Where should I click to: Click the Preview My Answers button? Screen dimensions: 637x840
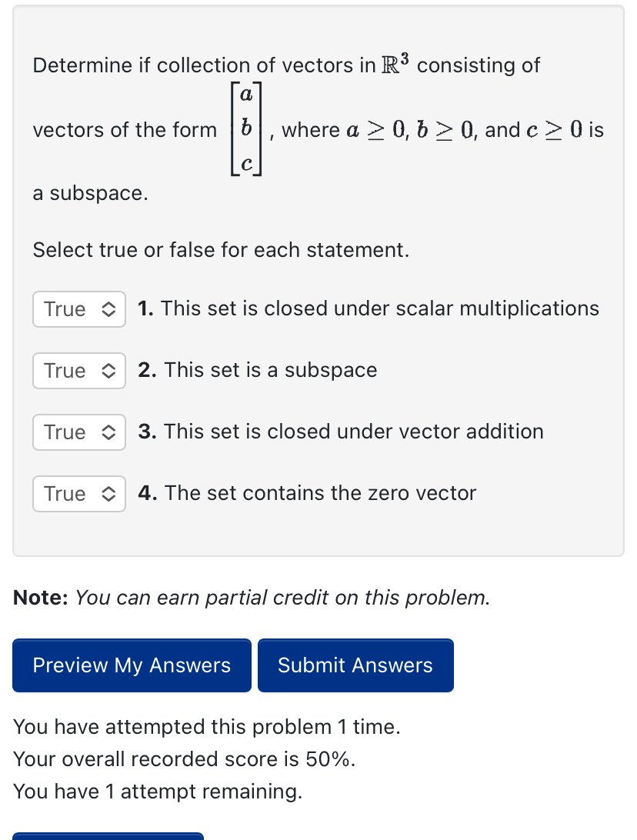coord(132,665)
